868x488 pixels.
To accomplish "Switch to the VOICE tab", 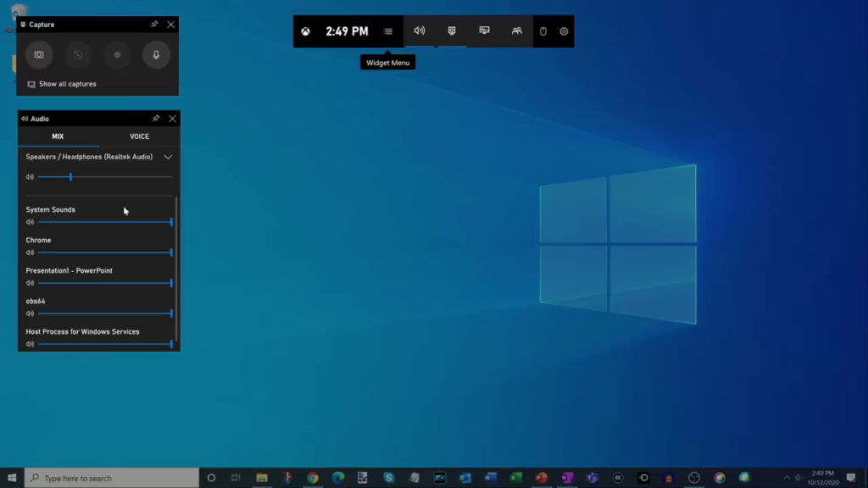I will click(139, 136).
